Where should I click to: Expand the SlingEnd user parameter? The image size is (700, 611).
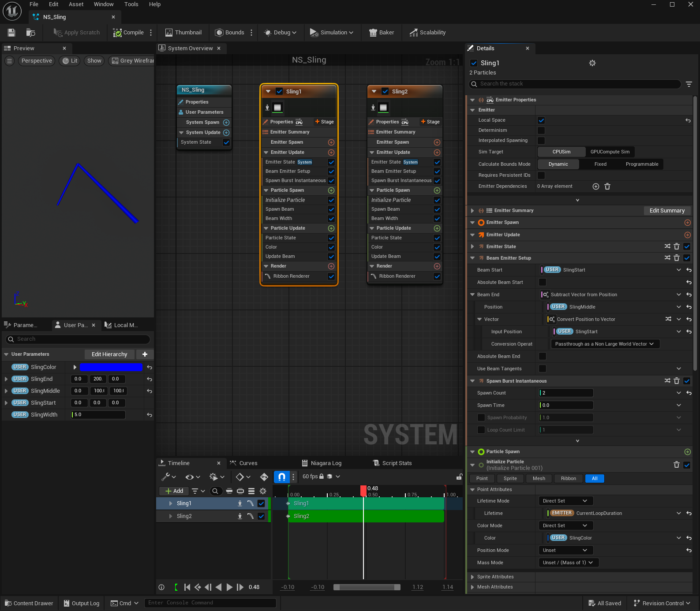click(6, 379)
